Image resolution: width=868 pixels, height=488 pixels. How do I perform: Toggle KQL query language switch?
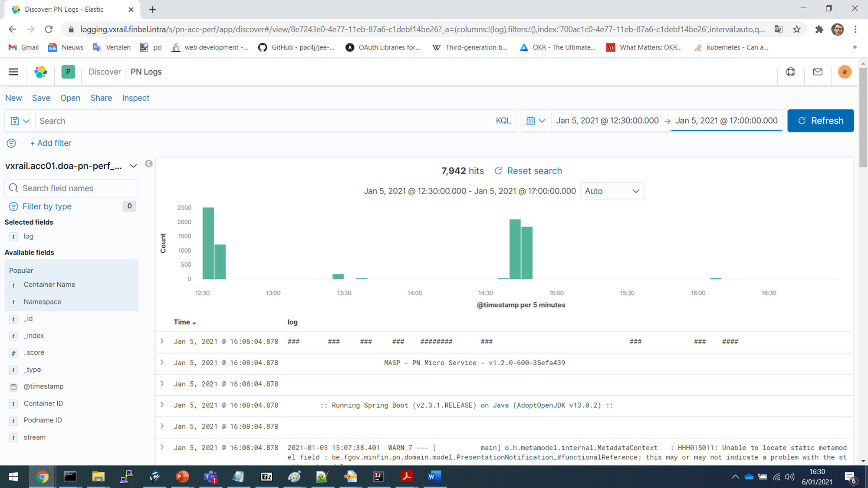pos(503,121)
